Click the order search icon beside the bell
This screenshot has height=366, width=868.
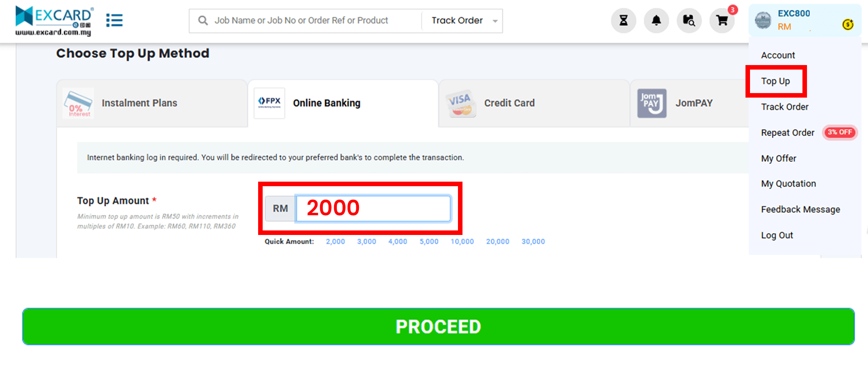pyautogui.click(x=689, y=20)
